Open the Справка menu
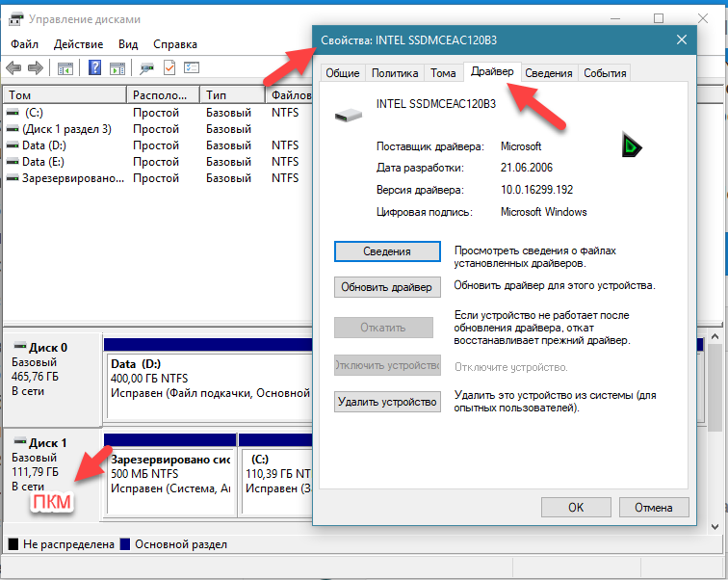The width and height of the screenshot is (728, 580). point(175,44)
